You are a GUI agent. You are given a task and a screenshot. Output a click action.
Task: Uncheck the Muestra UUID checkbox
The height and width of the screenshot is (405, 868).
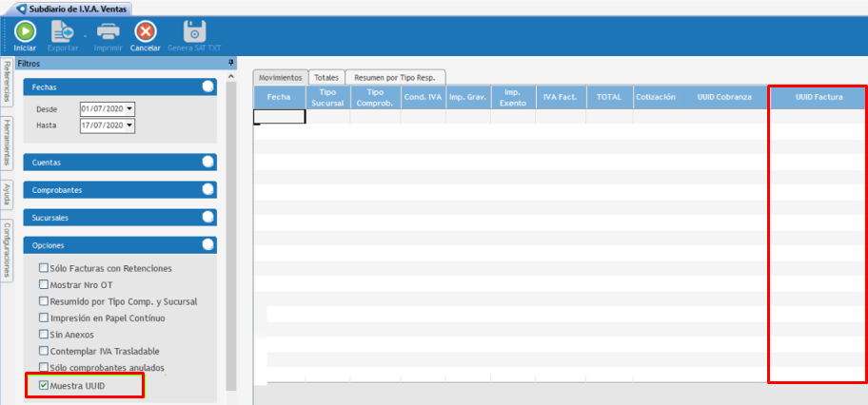[44, 386]
